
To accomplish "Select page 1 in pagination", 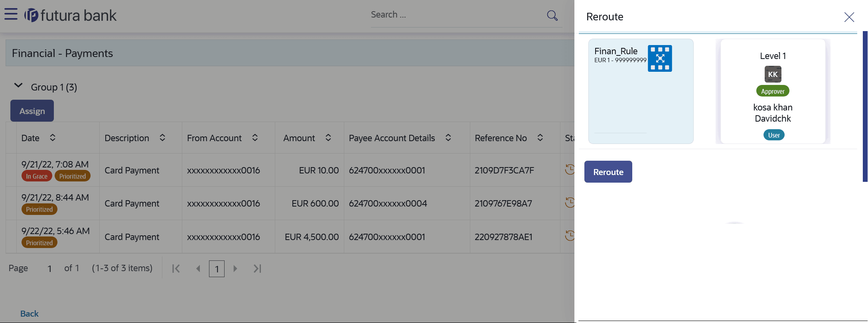I will point(217,269).
